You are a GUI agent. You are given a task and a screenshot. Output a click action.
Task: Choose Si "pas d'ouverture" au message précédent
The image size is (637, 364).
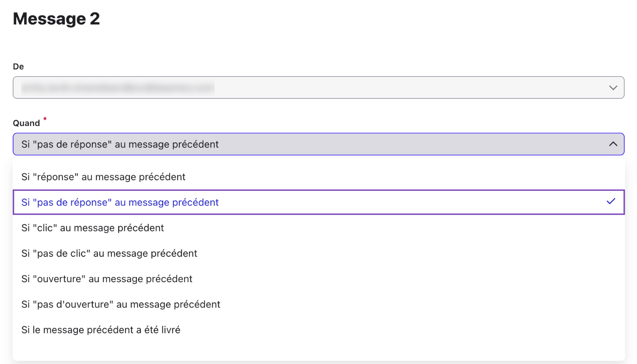tap(318, 304)
